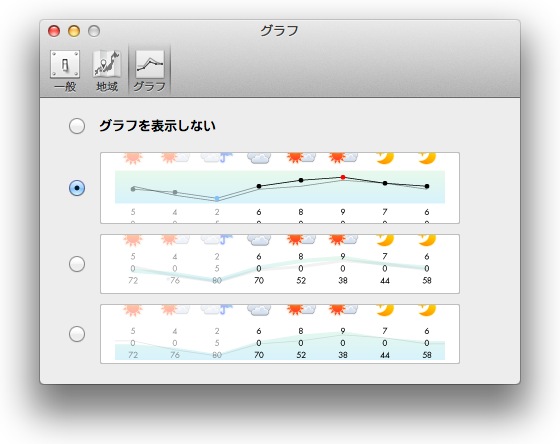This screenshot has height=444, width=560.
Task: Click the 地域 label in the toolbar
Action: [x=107, y=86]
